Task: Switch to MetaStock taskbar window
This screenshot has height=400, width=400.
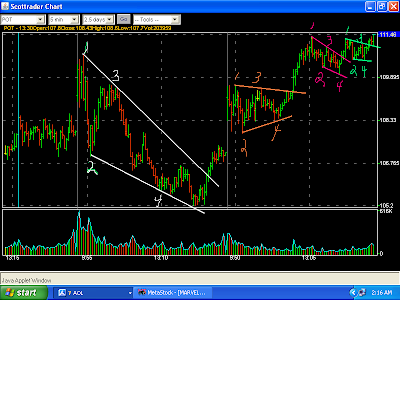Action: tap(174, 293)
